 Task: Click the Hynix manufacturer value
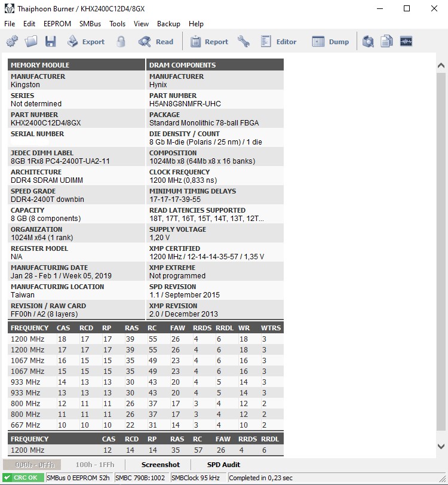[x=158, y=84]
